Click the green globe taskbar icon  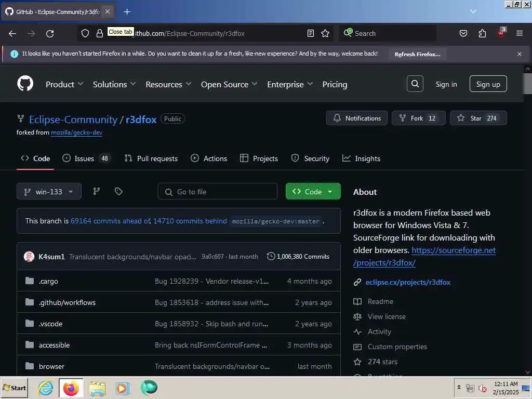click(149, 388)
